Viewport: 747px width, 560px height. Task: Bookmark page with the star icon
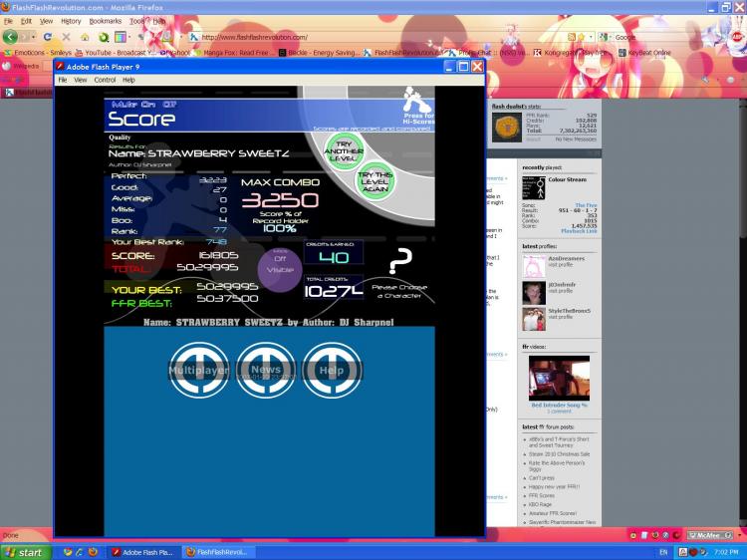[x=581, y=37]
